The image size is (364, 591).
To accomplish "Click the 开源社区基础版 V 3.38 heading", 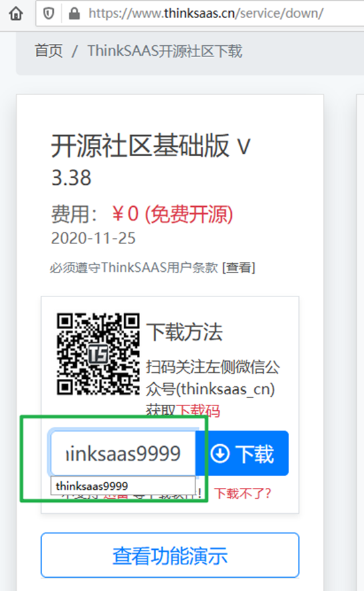I will tap(151, 161).
